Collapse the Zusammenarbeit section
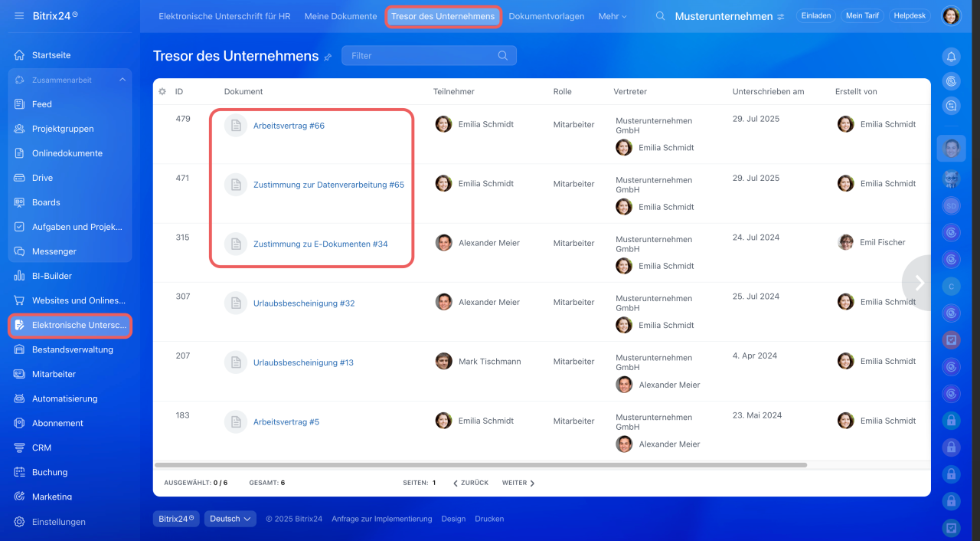Viewport: 980px width, 541px height. tap(122, 80)
